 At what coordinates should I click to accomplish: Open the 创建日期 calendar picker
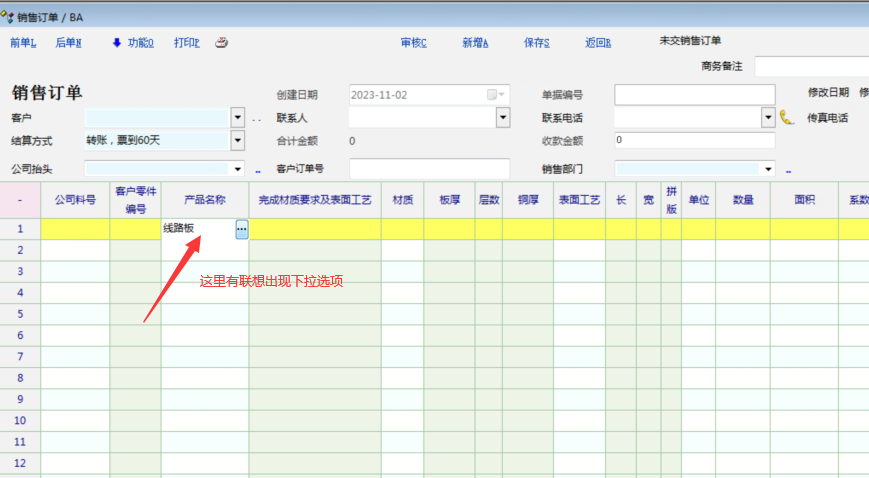tap(494, 95)
